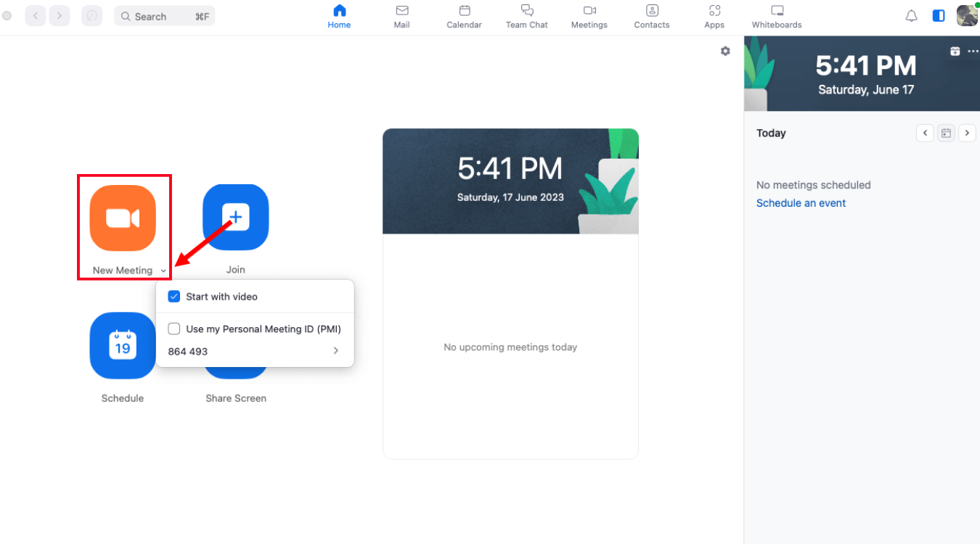Click the notifications bell icon

pos(912,16)
